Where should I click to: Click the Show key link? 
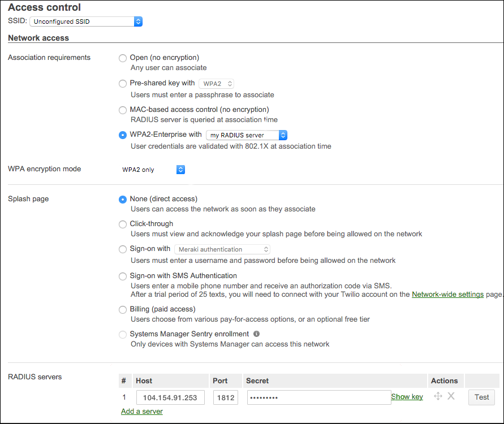coord(407,397)
